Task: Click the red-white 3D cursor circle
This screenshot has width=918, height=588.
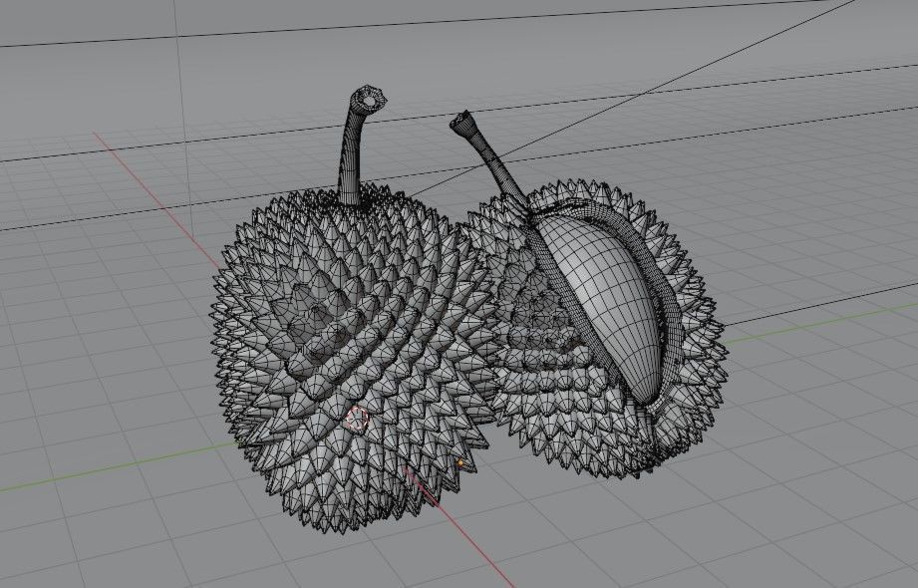Action: click(357, 419)
